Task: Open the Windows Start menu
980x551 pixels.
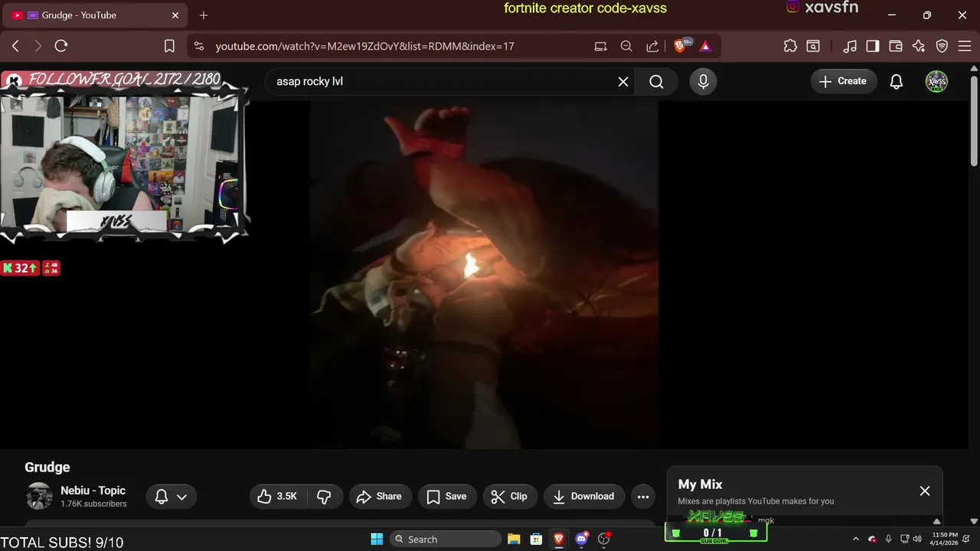Action: coord(377,539)
